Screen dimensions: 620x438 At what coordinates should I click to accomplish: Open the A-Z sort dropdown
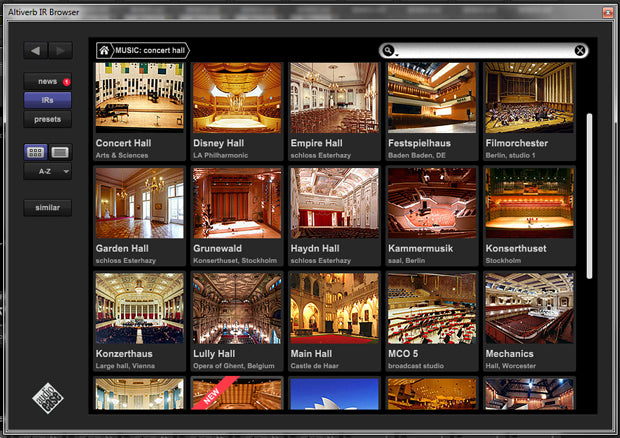point(47,172)
